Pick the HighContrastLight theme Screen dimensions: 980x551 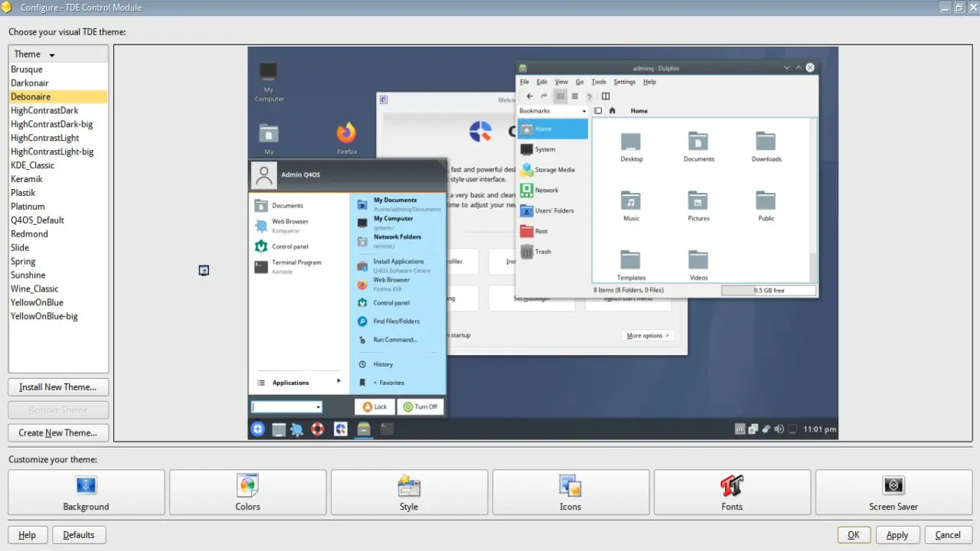point(58,139)
